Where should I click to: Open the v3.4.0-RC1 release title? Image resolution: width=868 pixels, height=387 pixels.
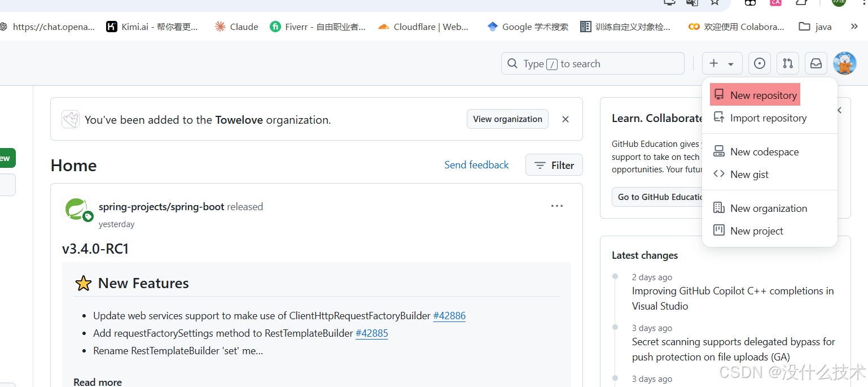point(95,249)
